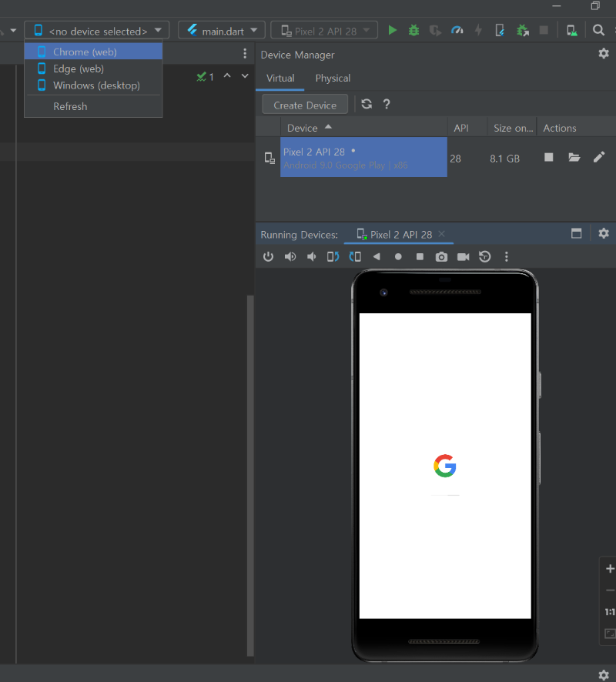Apply changes with the lightning bolt icon
The image size is (616, 682).
[478, 30]
